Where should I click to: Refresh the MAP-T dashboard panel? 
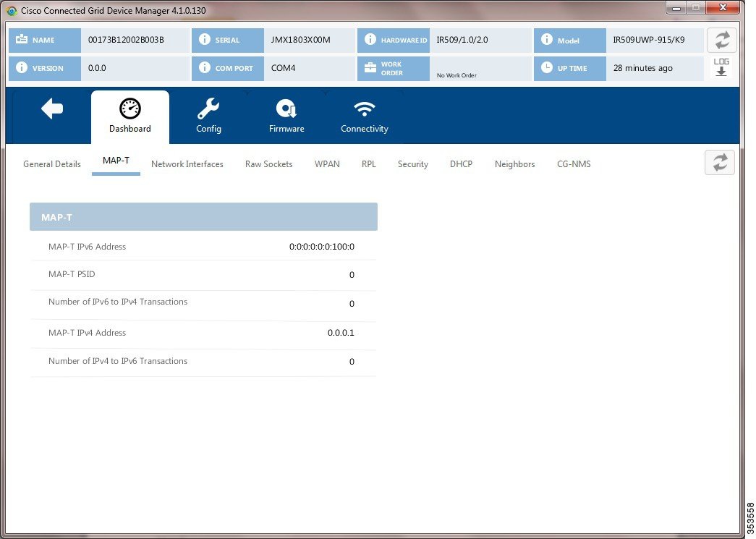click(x=720, y=163)
